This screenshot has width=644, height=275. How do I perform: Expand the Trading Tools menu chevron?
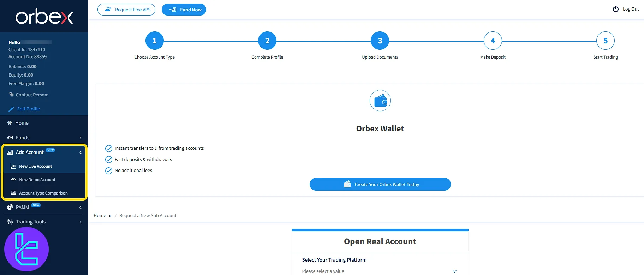tap(80, 222)
